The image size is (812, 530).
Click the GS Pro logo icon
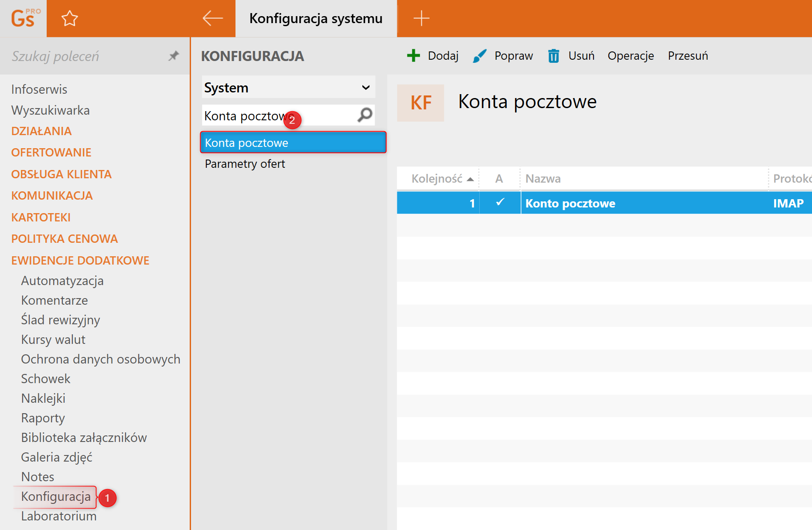pyautogui.click(x=24, y=18)
